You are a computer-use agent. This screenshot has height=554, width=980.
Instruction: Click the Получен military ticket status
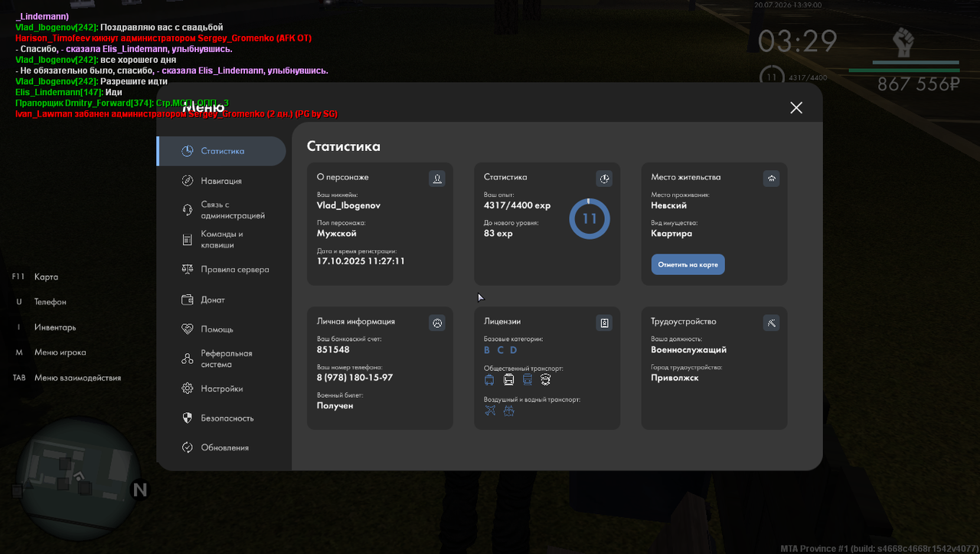335,405
